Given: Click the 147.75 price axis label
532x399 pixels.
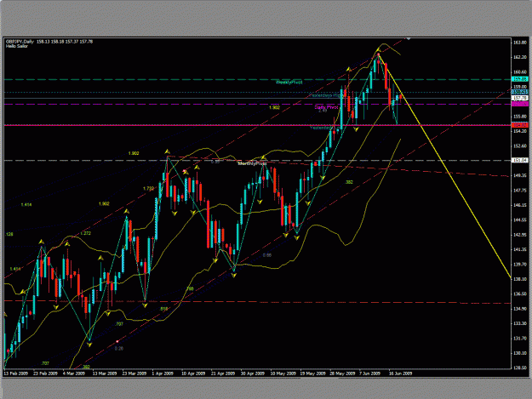Looking at the screenshot, I should (x=520, y=191).
